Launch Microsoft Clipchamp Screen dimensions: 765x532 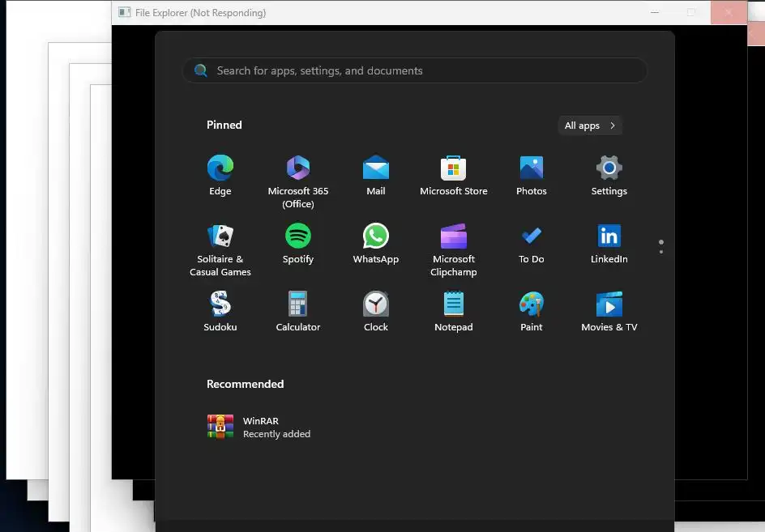454,249
